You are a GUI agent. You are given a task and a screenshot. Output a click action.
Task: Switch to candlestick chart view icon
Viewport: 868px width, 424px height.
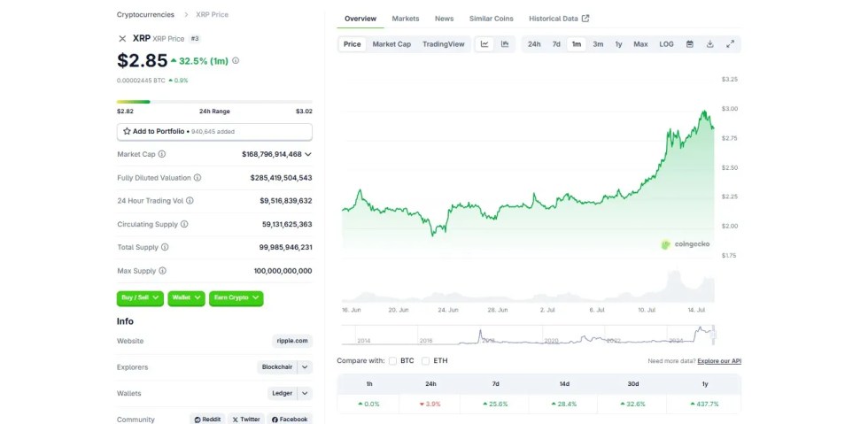(x=505, y=44)
